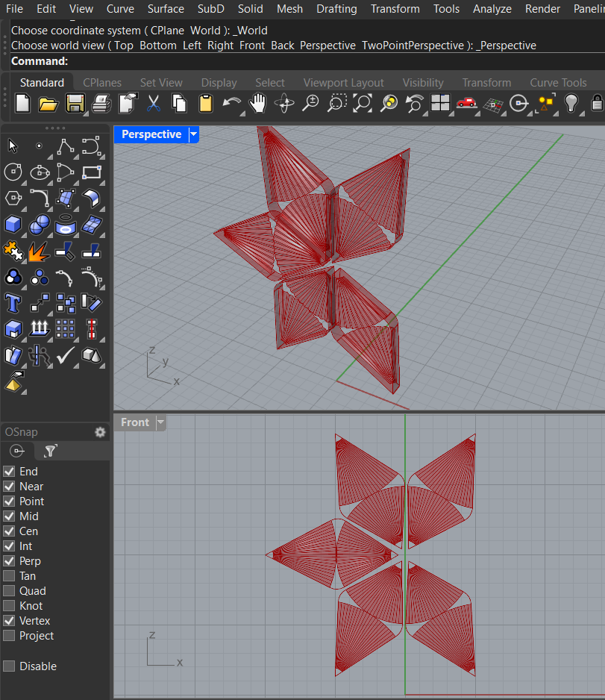This screenshot has height=700, width=605.
Task: Select the Polyline tool in the sidebar
Action: [x=66, y=146]
